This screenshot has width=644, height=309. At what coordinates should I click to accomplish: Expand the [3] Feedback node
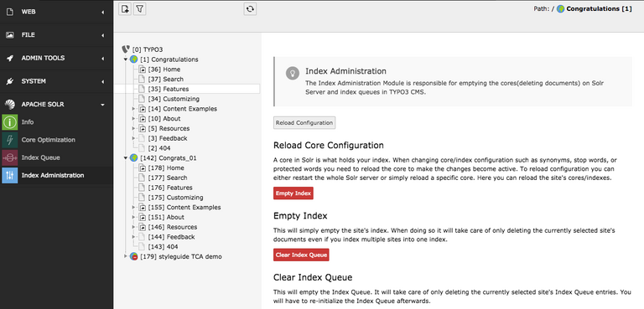pyautogui.click(x=133, y=138)
